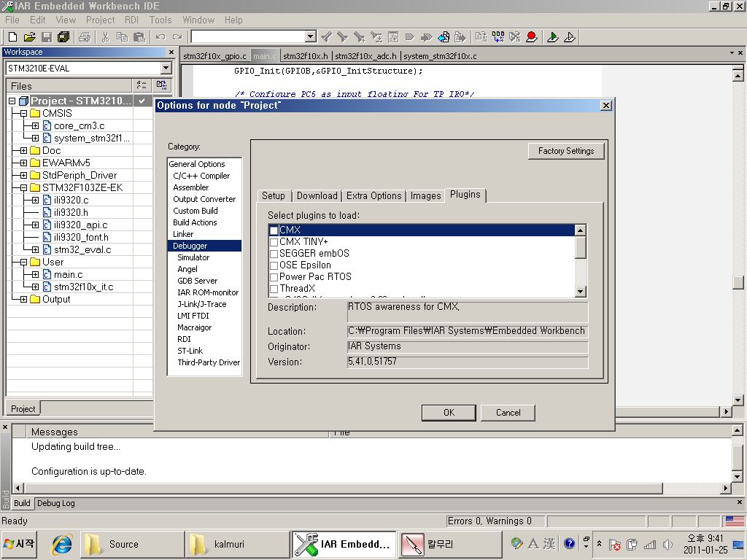The height and width of the screenshot is (560, 747).
Task: Open Internet Explorer from the taskbar
Action: point(63,544)
